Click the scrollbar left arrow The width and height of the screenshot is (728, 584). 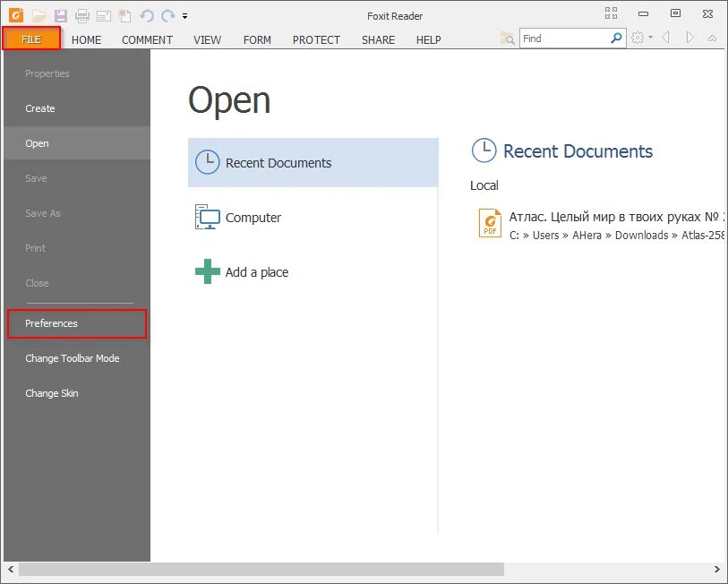pos(10,569)
